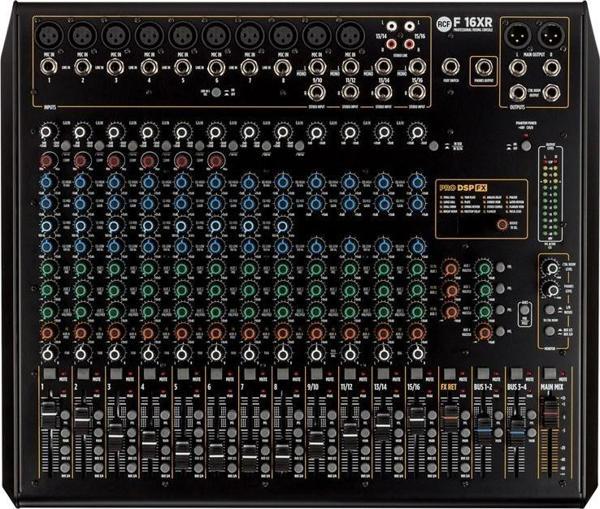Image resolution: width=600 pixels, height=509 pixels.
Task: Click the BUS 1-2 strip label
Action: pyautogui.click(x=483, y=387)
